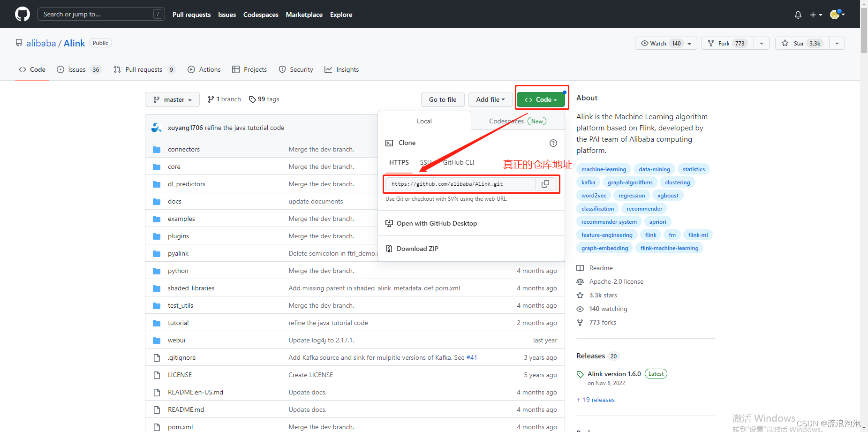868x432 pixels.
Task: Click the connectors folder icon
Action: 157,150
